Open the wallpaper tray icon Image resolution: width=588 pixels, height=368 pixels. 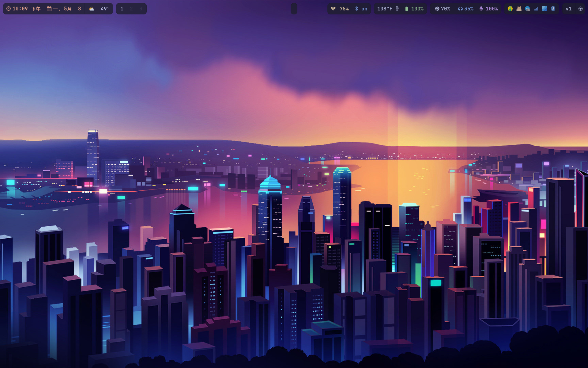click(x=545, y=9)
